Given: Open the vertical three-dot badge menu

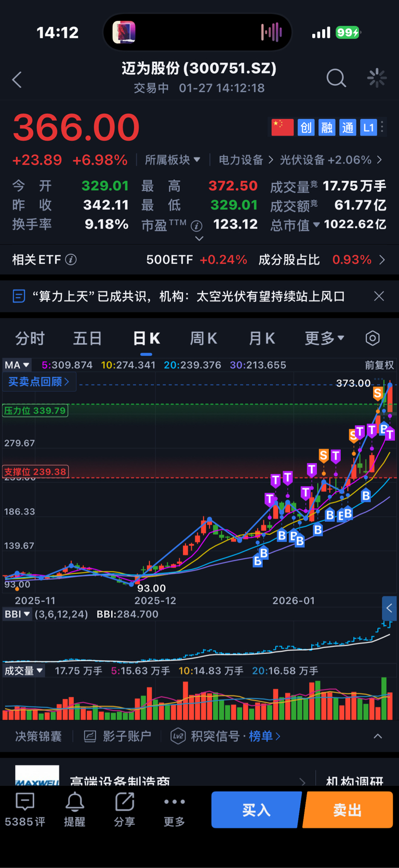Looking at the screenshot, I should [x=382, y=127].
